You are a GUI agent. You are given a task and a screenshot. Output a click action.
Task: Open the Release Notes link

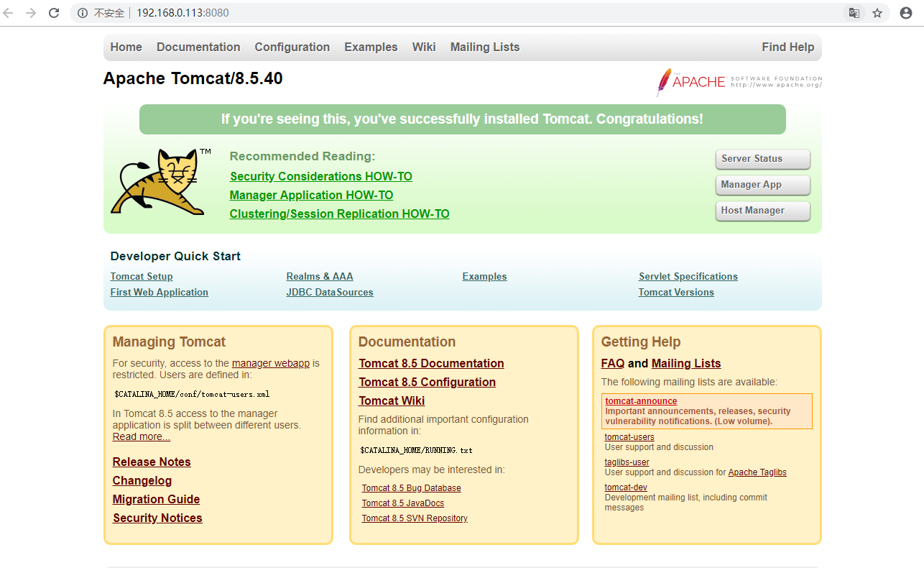point(152,462)
